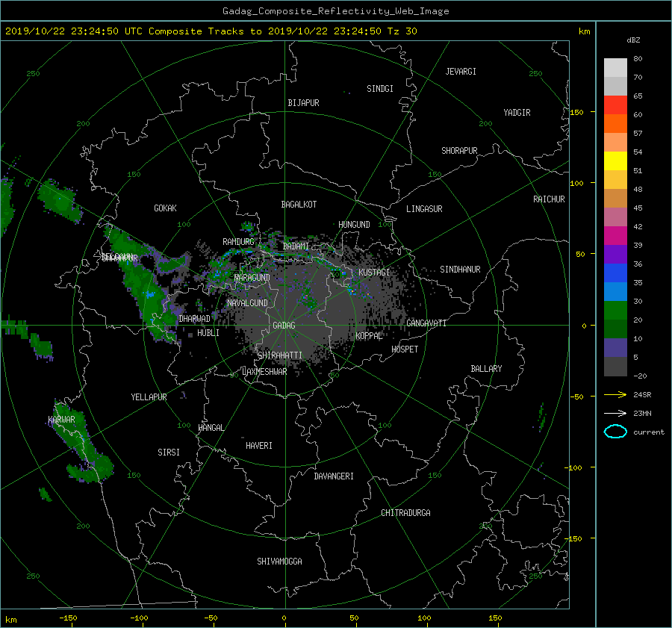Click the white 23MN arrow legend icon
The image size is (672, 628).
pos(615,413)
